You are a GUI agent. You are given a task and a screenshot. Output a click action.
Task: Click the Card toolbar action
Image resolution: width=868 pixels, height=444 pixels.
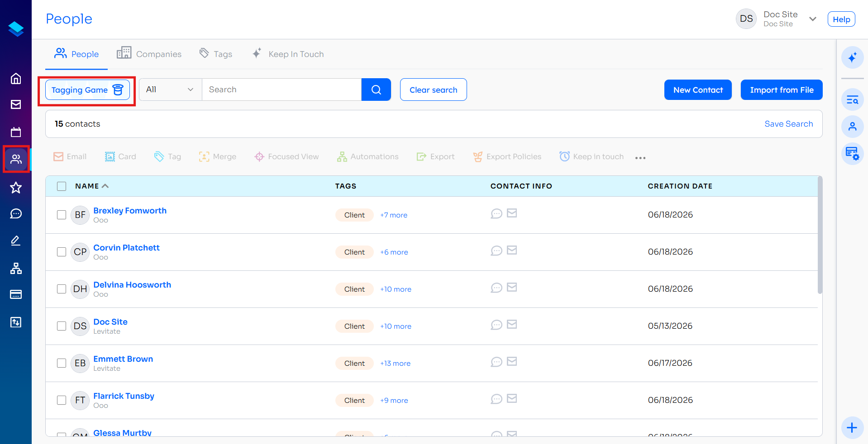pyautogui.click(x=120, y=157)
